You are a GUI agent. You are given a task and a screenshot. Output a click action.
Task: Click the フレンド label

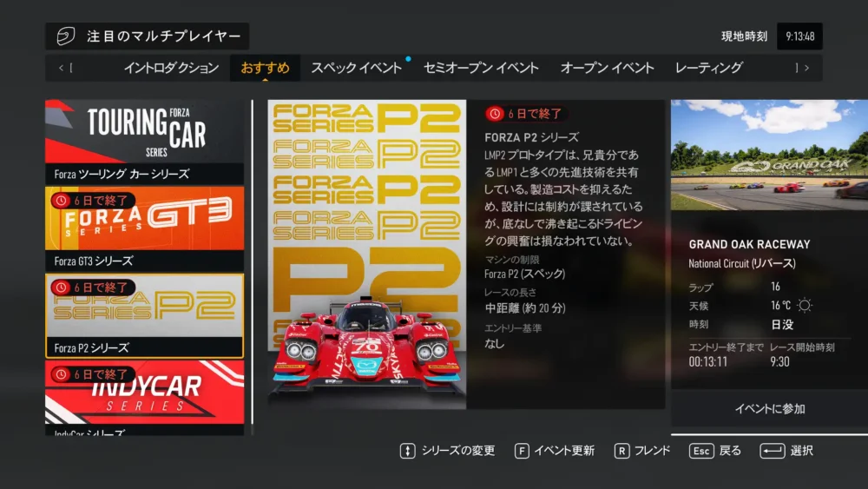(652, 451)
